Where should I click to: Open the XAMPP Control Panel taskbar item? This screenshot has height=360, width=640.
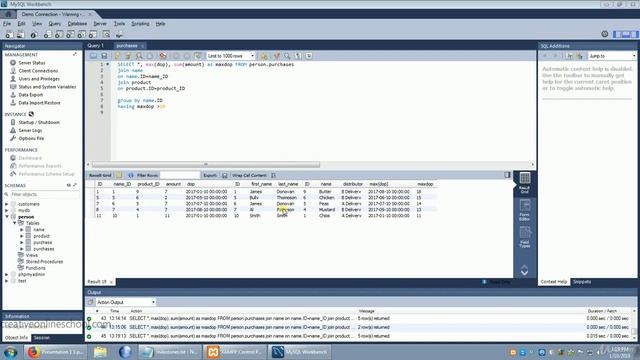click(x=235, y=352)
